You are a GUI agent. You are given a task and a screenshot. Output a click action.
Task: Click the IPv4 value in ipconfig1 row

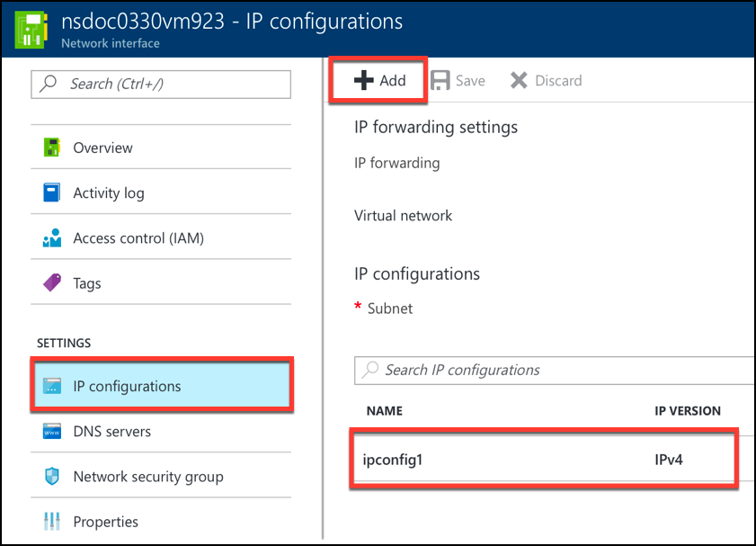pos(668,460)
